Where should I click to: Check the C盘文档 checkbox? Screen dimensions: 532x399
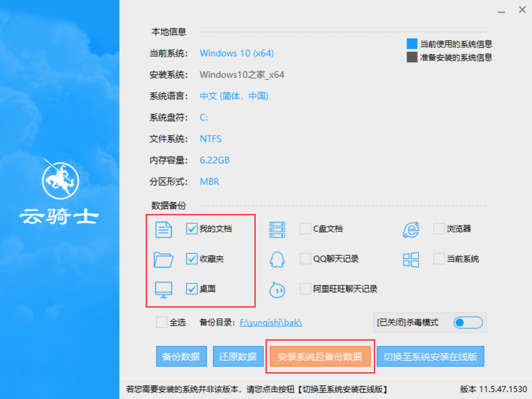[305, 229]
